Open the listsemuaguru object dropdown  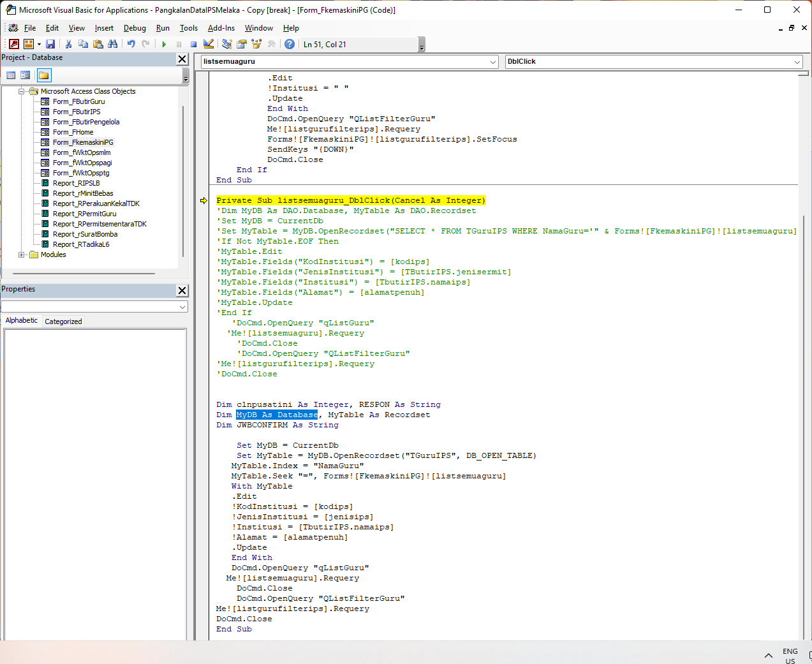[493, 62]
